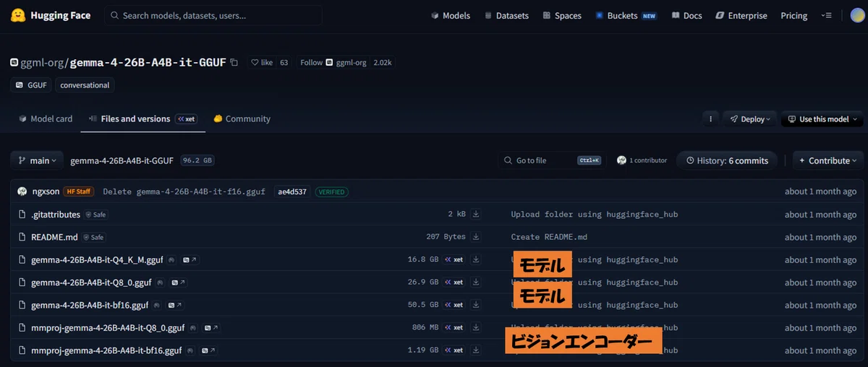The height and width of the screenshot is (367, 868).
Task: Open the Models navigation item
Action: point(450,16)
